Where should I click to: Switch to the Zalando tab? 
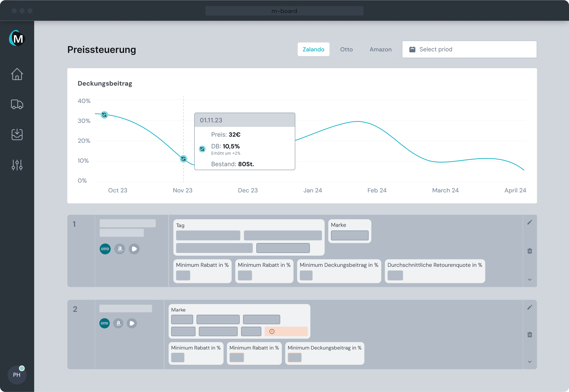coord(313,49)
